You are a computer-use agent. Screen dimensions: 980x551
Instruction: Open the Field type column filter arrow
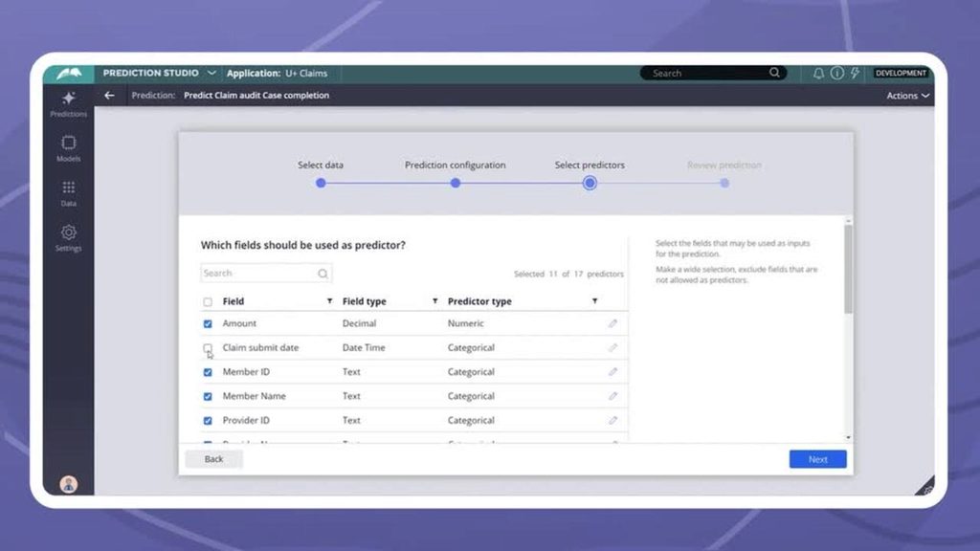[434, 301]
